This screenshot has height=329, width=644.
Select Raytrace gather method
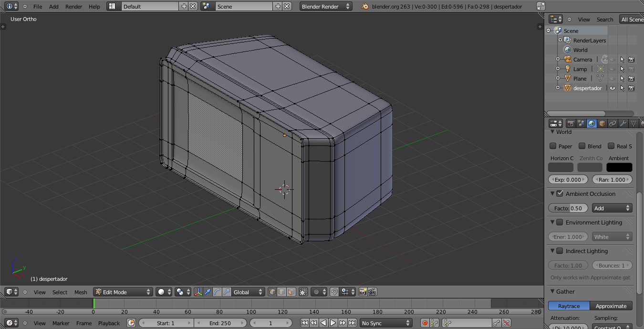569,306
